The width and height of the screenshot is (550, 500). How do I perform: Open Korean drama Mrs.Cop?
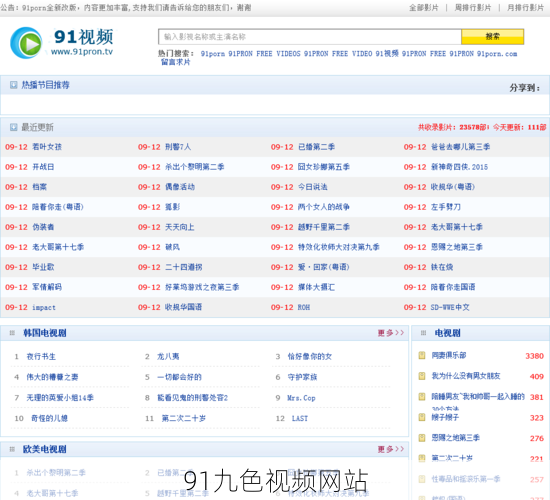pyautogui.click(x=301, y=398)
